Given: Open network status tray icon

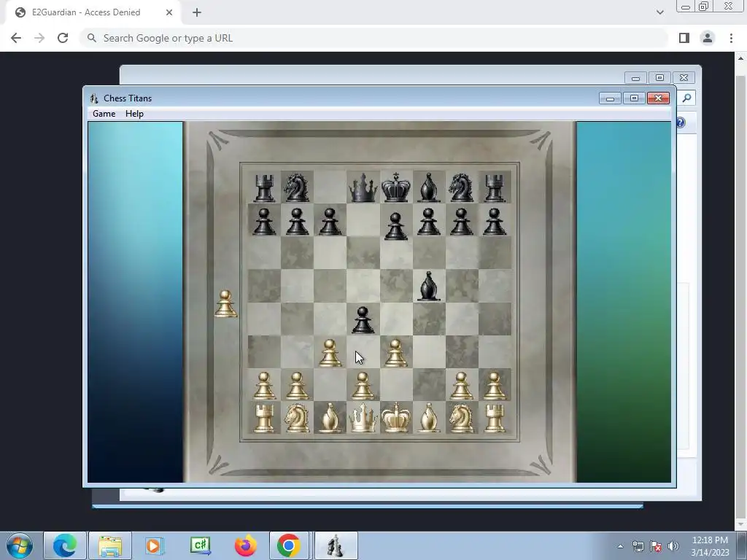Looking at the screenshot, I should (638, 546).
